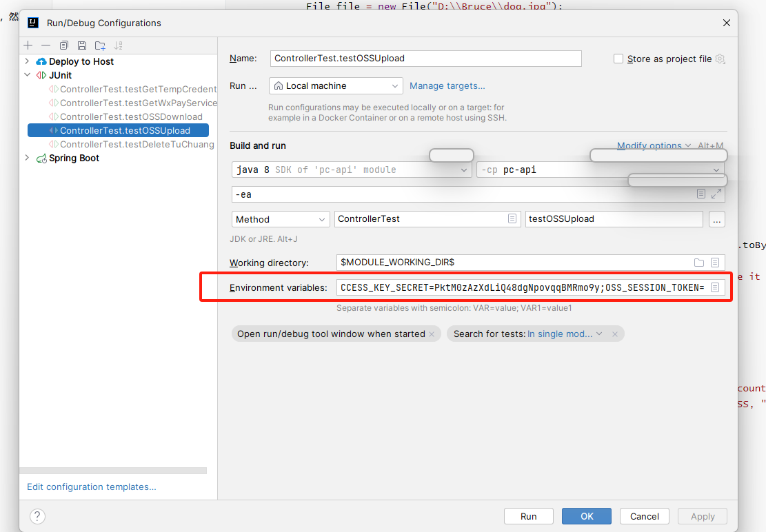
Task: Save configuration using the disk icon
Action: click(x=82, y=45)
